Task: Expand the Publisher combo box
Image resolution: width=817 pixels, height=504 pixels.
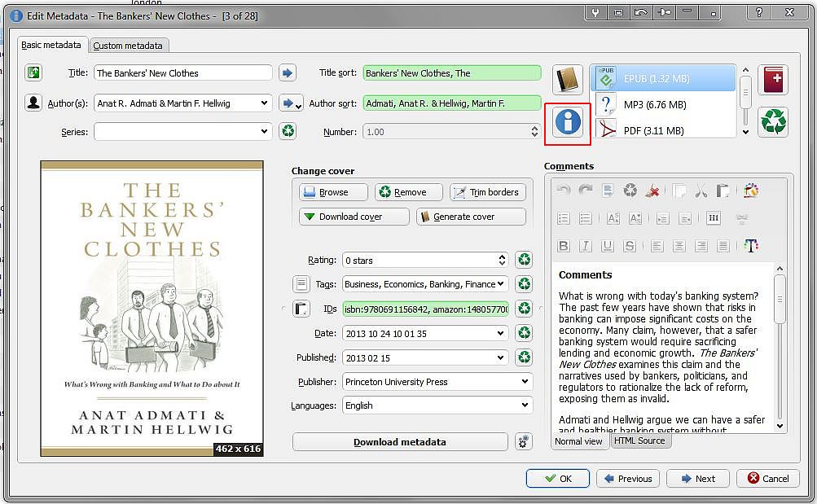Action: [x=524, y=381]
